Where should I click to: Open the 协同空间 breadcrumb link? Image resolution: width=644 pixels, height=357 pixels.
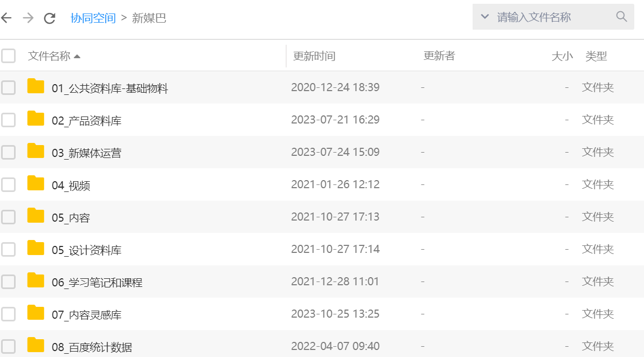93,18
